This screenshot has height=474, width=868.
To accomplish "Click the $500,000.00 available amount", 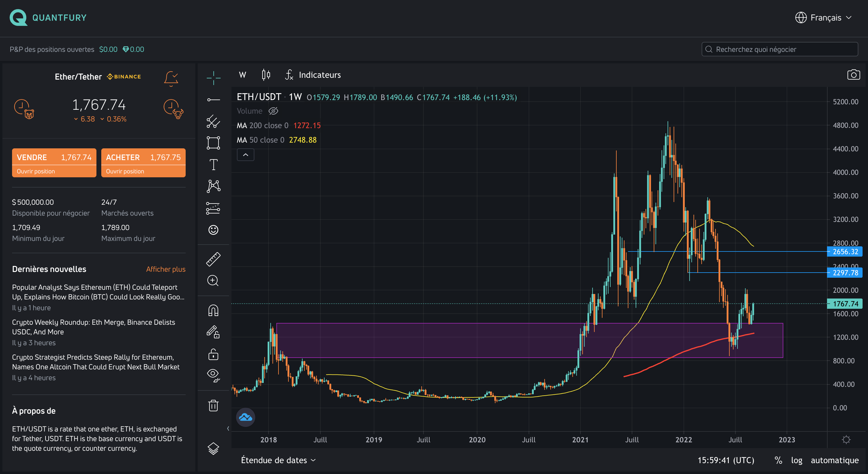I will click(33, 202).
